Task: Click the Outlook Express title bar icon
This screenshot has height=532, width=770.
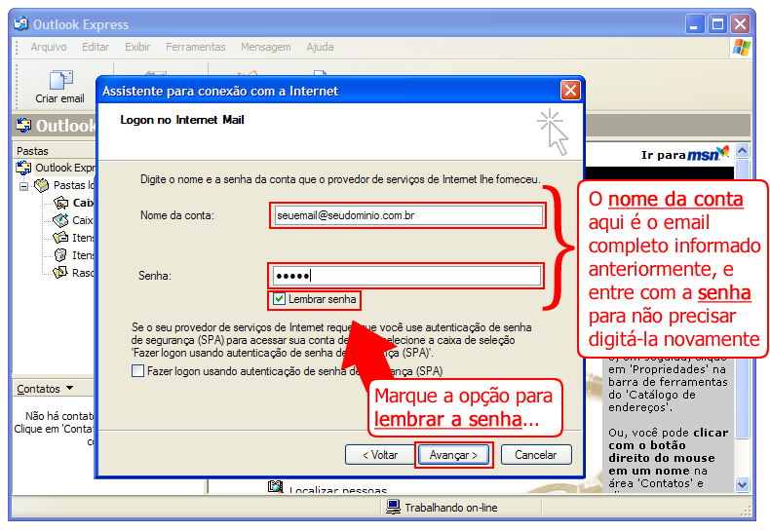Action: [20, 24]
